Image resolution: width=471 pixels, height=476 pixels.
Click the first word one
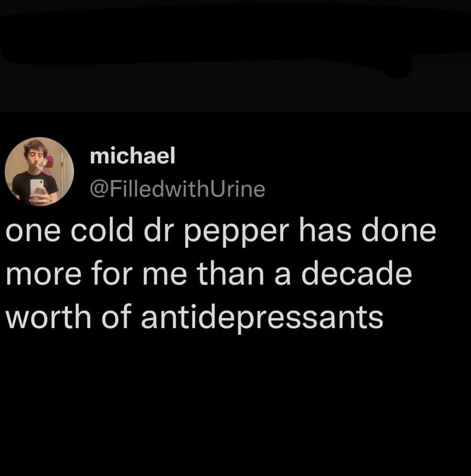click(x=33, y=233)
